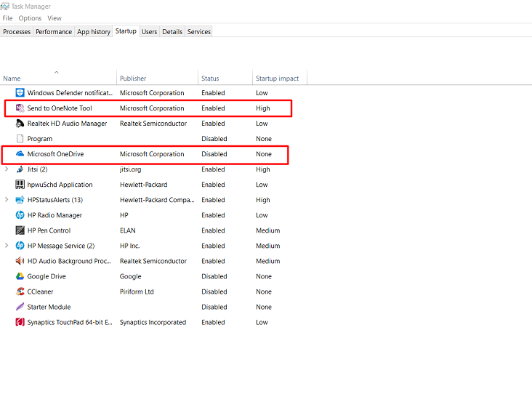Click the Jitsi app icon
The image size is (532, 394).
[20, 169]
